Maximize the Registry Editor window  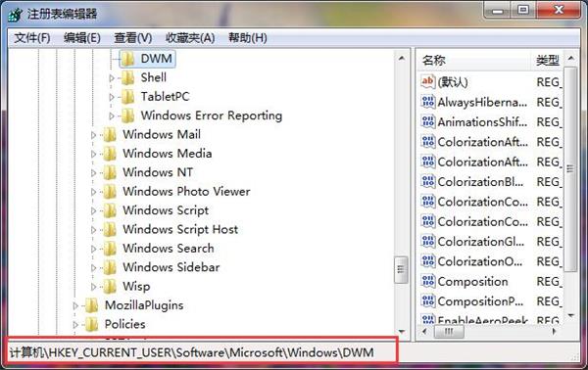click(523, 10)
